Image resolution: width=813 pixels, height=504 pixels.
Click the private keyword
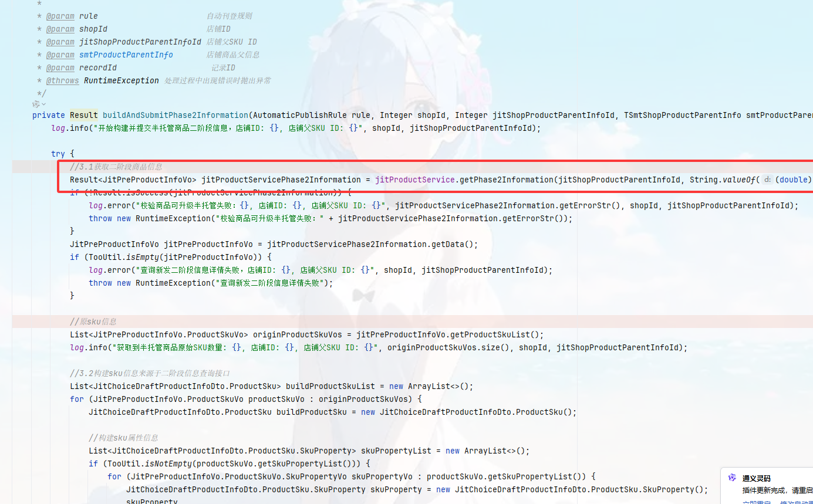[x=49, y=116]
